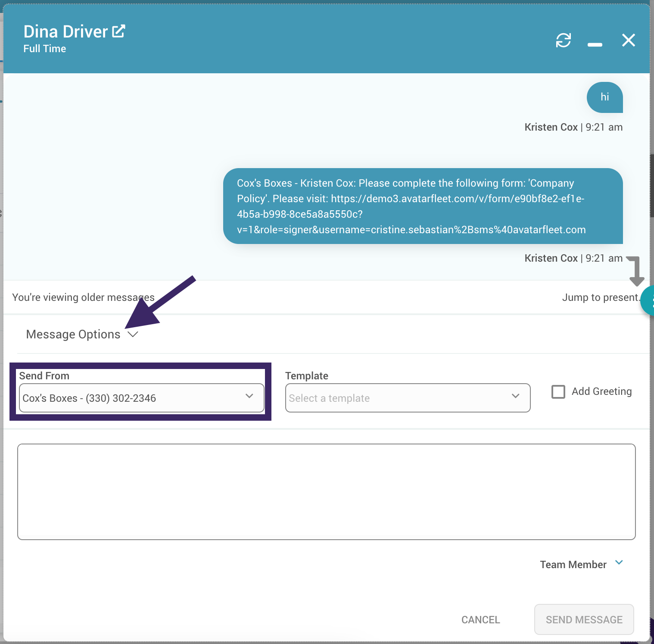Click the gray jump-down arrow icon
The width and height of the screenshot is (654, 644).
point(635,271)
